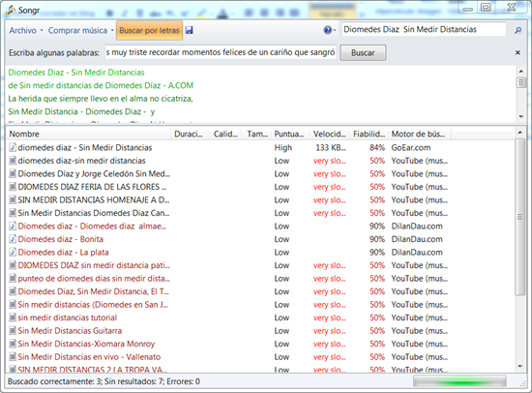The image size is (532, 393).
Task: Click video icon of 'Diomedes Diaz, Sin Medir Distancia, El T...'
Action: click(13, 291)
